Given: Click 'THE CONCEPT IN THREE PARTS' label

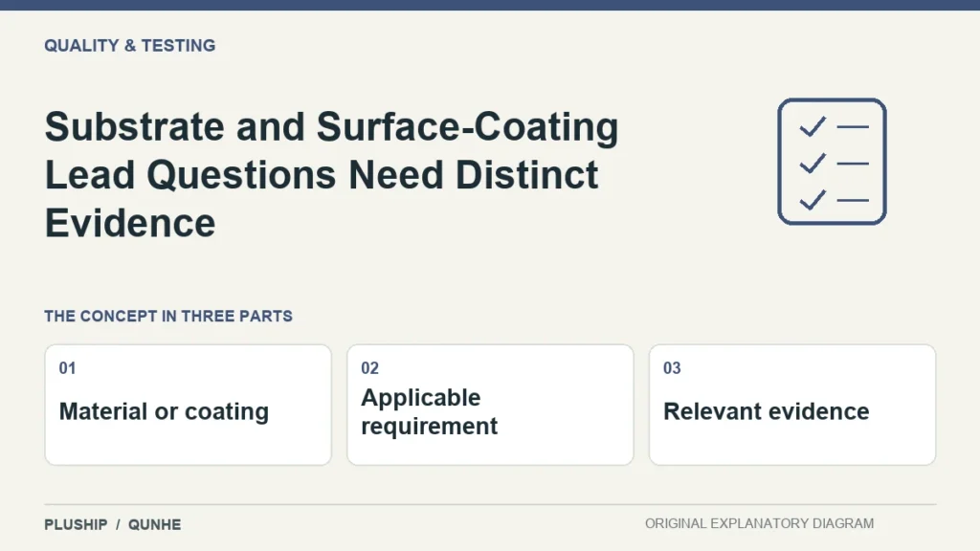Looking at the screenshot, I should [168, 316].
